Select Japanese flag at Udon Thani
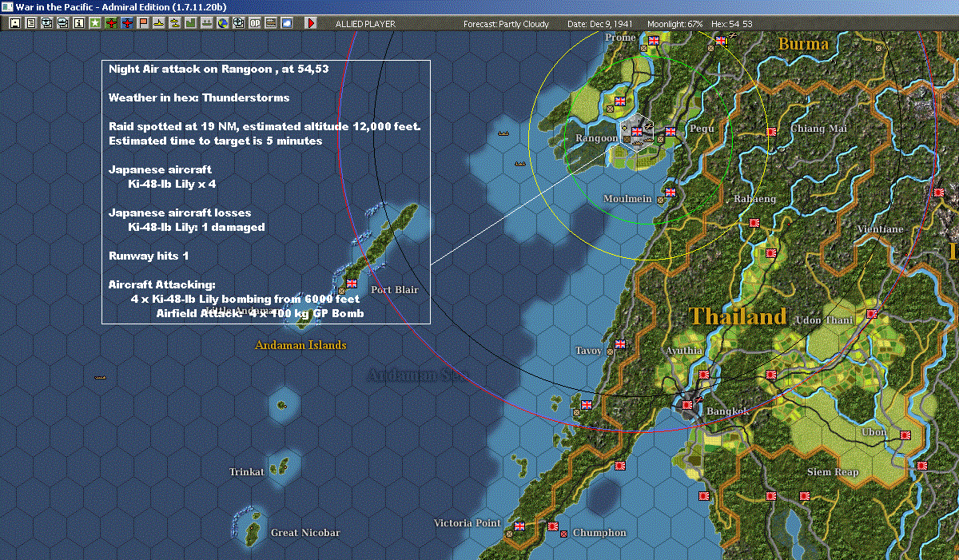 [x=872, y=314]
